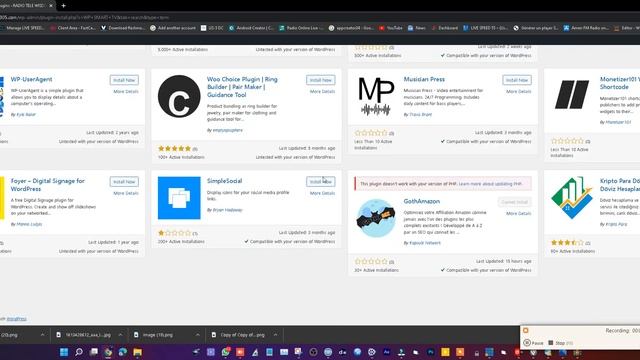Open the Add another account bookmark

173,28
